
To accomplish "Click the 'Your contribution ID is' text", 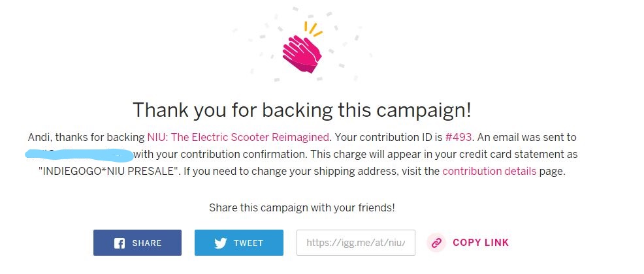I will pyautogui.click(x=389, y=137).
